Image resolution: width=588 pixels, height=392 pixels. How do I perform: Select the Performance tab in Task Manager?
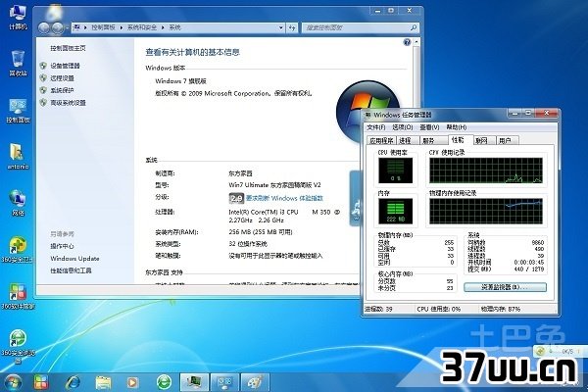(459, 139)
